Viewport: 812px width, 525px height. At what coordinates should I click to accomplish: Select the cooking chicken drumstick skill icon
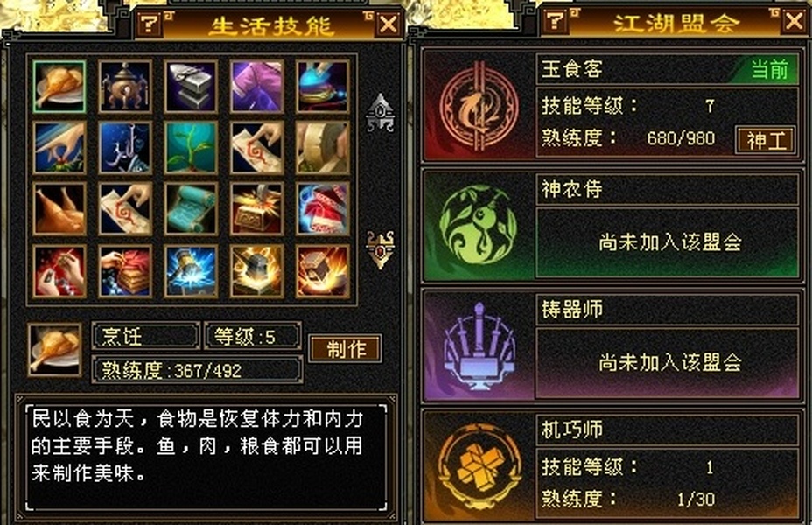tap(59, 87)
